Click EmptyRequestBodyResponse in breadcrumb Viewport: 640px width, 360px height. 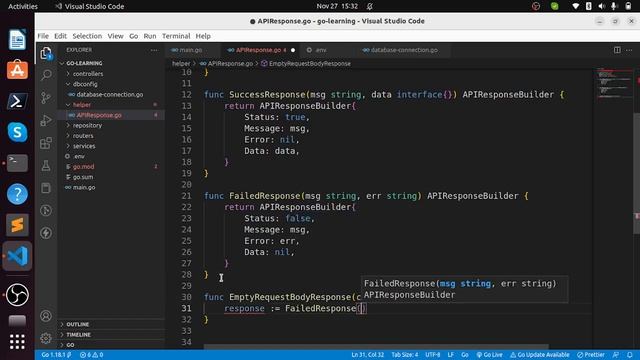coord(309,64)
